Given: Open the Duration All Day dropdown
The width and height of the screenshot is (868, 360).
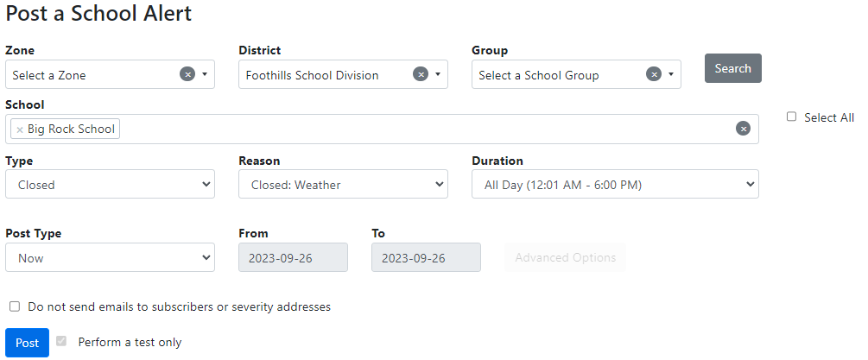Looking at the screenshot, I should [615, 184].
